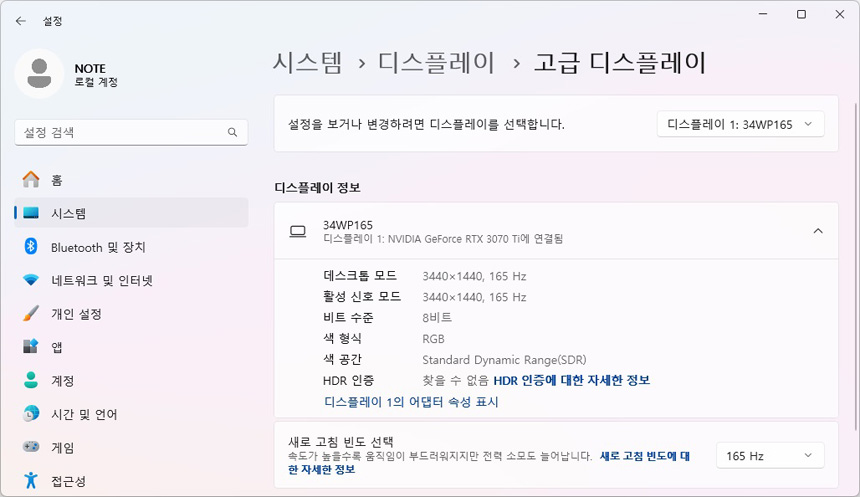Click the accessibility figure icon
The width and height of the screenshot is (860, 497).
coord(31,479)
